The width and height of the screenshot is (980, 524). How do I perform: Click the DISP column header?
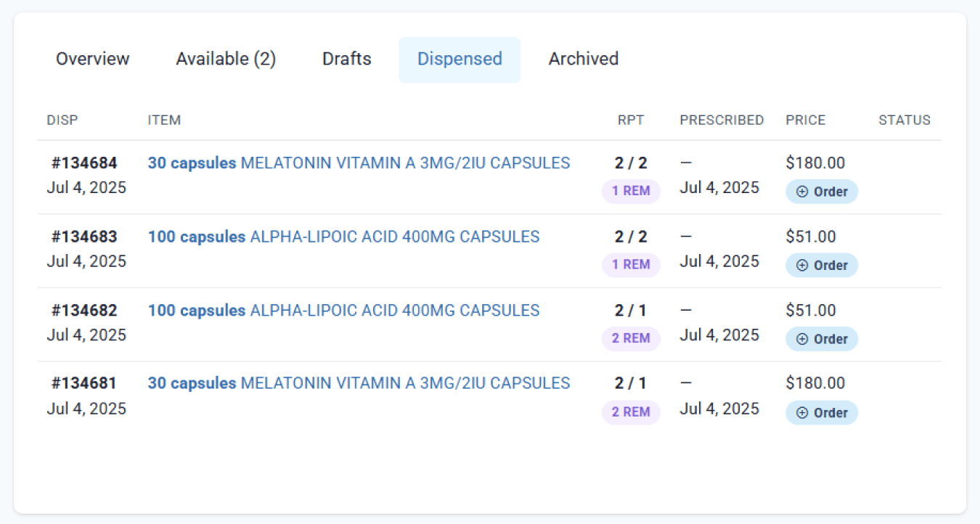[x=62, y=120]
